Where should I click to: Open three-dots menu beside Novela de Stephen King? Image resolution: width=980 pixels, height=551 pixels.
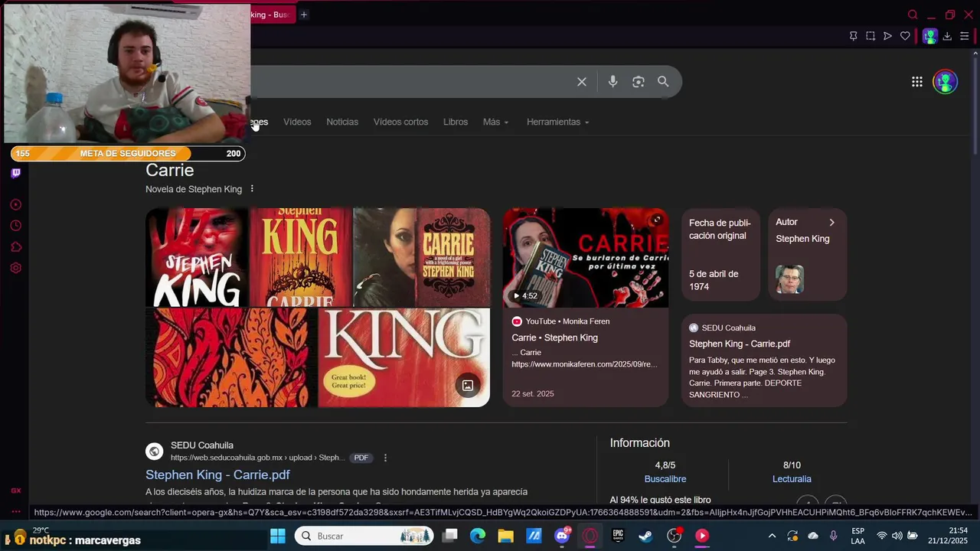tap(252, 189)
